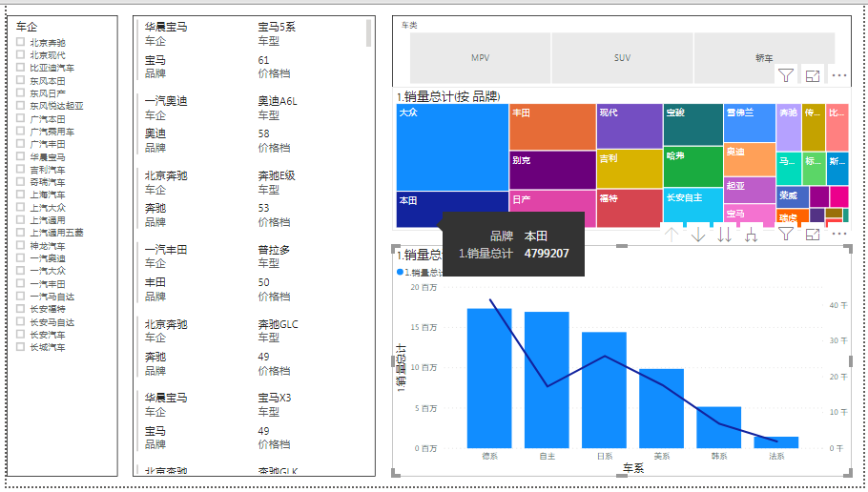Click the drill up arrow on treemap
868x492 pixels.
[x=671, y=235]
